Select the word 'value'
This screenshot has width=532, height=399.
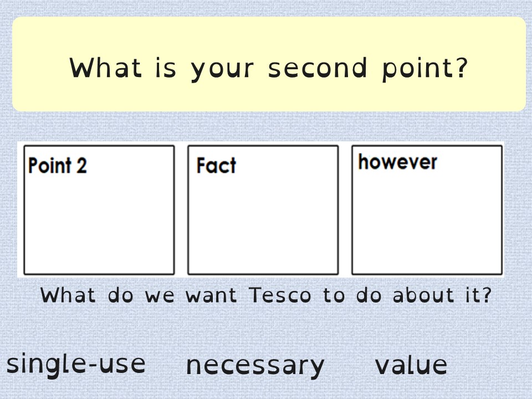click(411, 365)
